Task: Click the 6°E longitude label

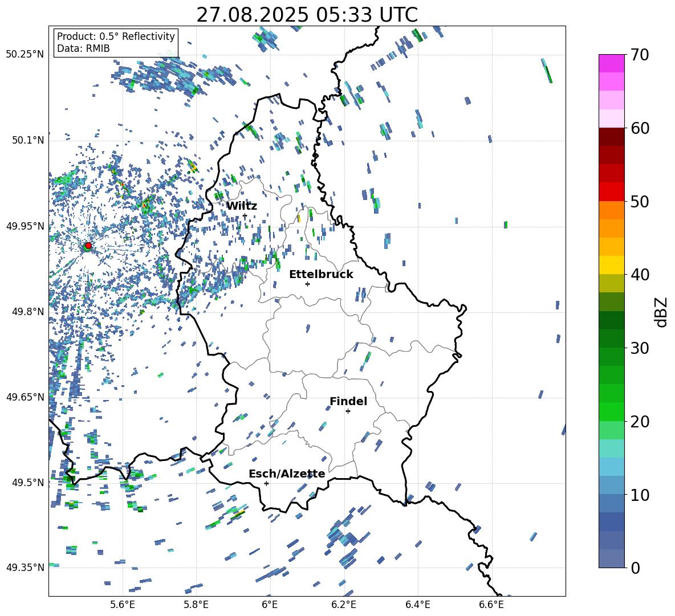Action: click(x=270, y=605)
